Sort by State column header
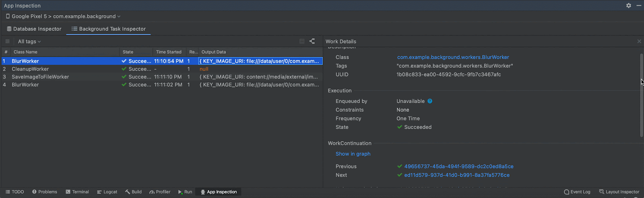This screenshot has width=644, height=198. (136, 52)
